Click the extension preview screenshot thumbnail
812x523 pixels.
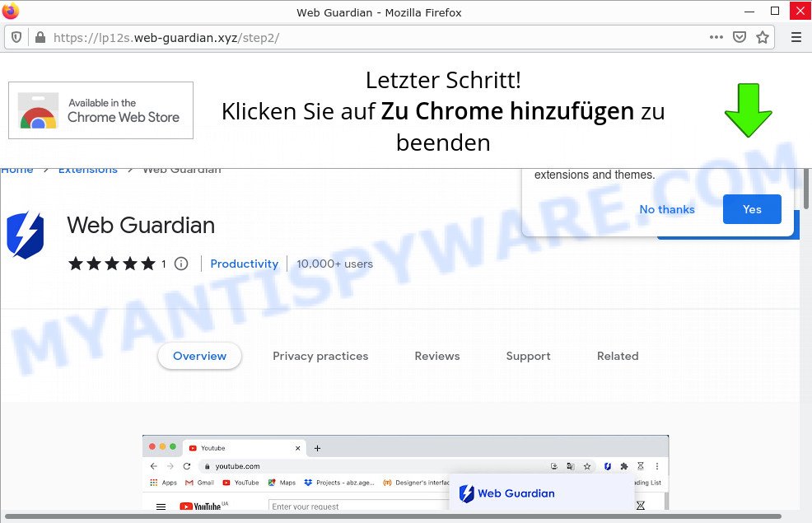tap(405, 472)
